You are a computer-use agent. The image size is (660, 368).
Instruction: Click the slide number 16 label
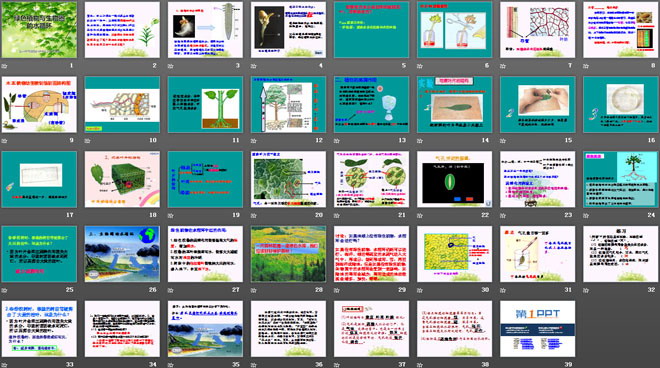[x=651, y=140]
